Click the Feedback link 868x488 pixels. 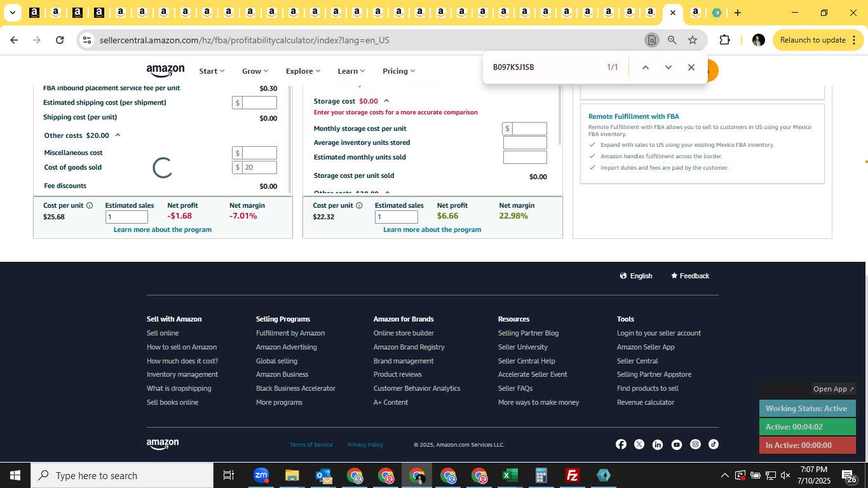tap(690, 276)
